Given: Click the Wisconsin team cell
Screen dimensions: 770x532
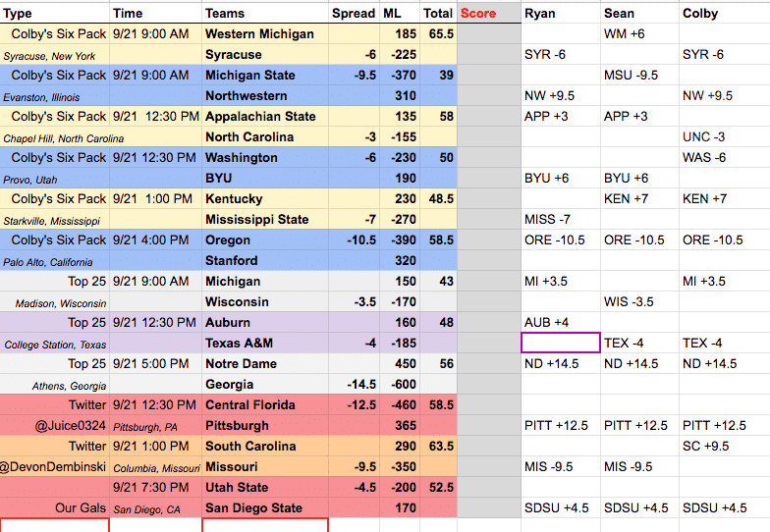Looking at the screenshot, I should coord(265,302).
